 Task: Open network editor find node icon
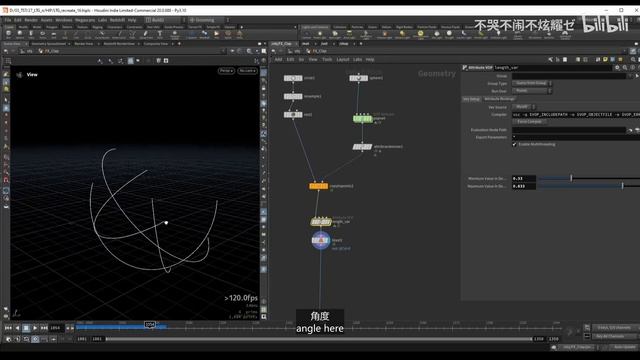pyautogui.click(x=633, y=60)
